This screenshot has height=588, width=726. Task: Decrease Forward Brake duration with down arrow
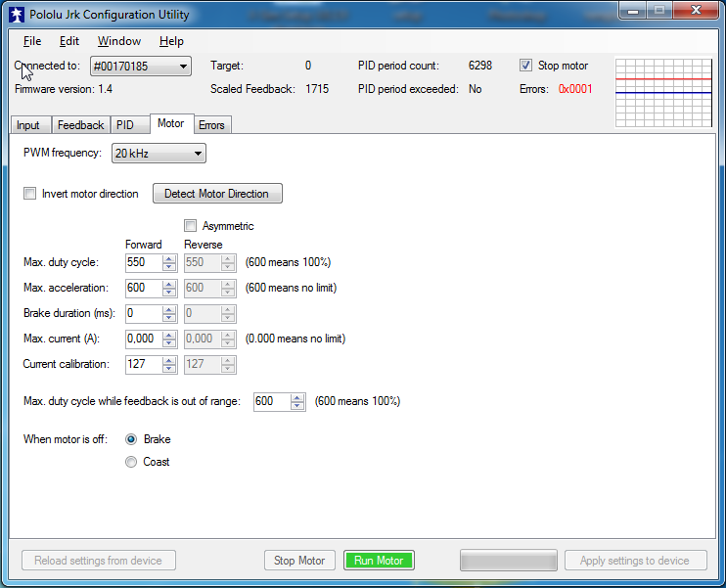(169, 318)
